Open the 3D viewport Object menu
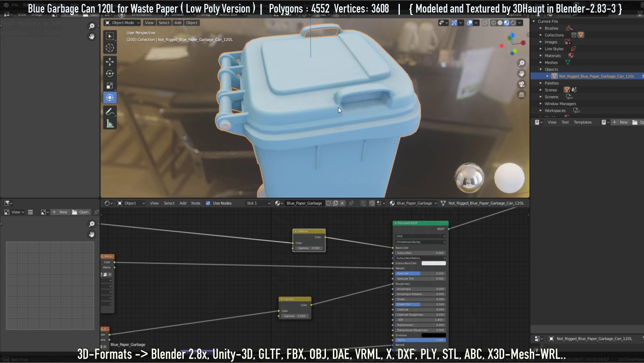Image resolution: width=644 pixels, height=363 pixels. (192, 23)
